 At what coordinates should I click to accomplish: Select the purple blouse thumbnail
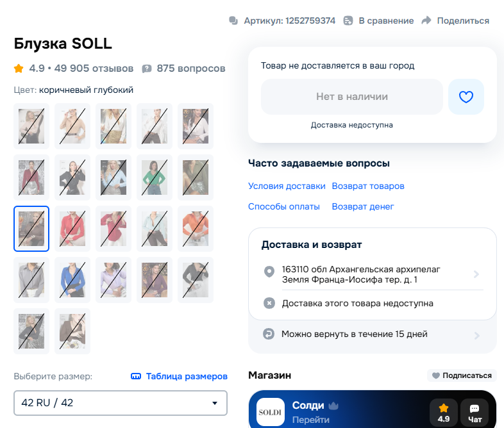(155, 280)
